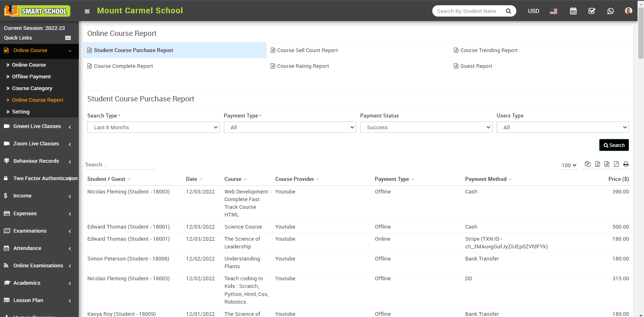Export table as PDF icon
This screenshot has width=644, height=317.
[616, 164]
